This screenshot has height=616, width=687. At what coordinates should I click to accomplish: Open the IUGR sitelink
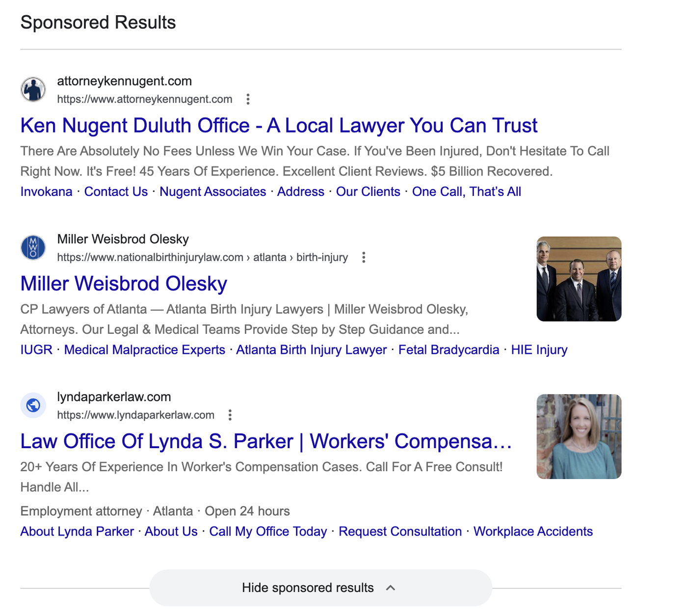pos(36,350)
